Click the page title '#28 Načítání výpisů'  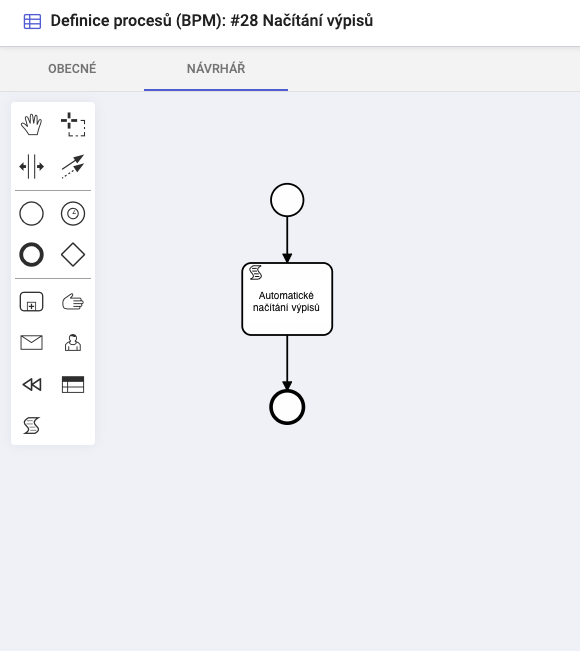pyautogui.click(x=301, y=21)
